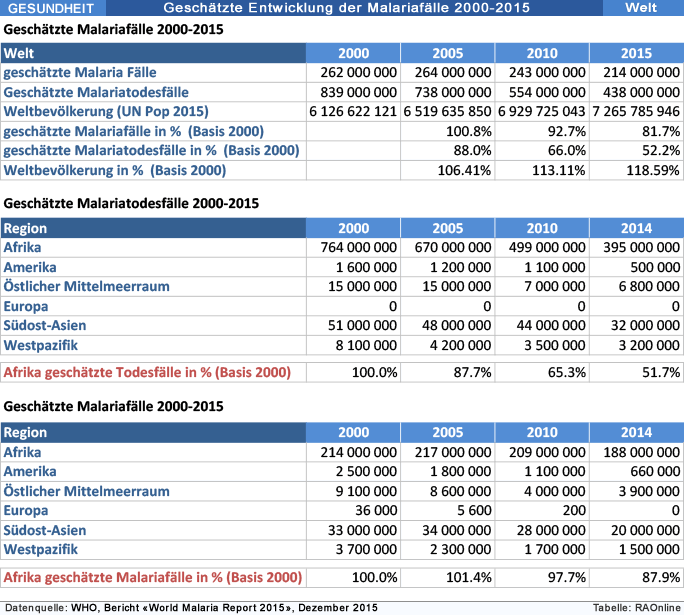Click the cell value 32 000 000

[645, 325]
